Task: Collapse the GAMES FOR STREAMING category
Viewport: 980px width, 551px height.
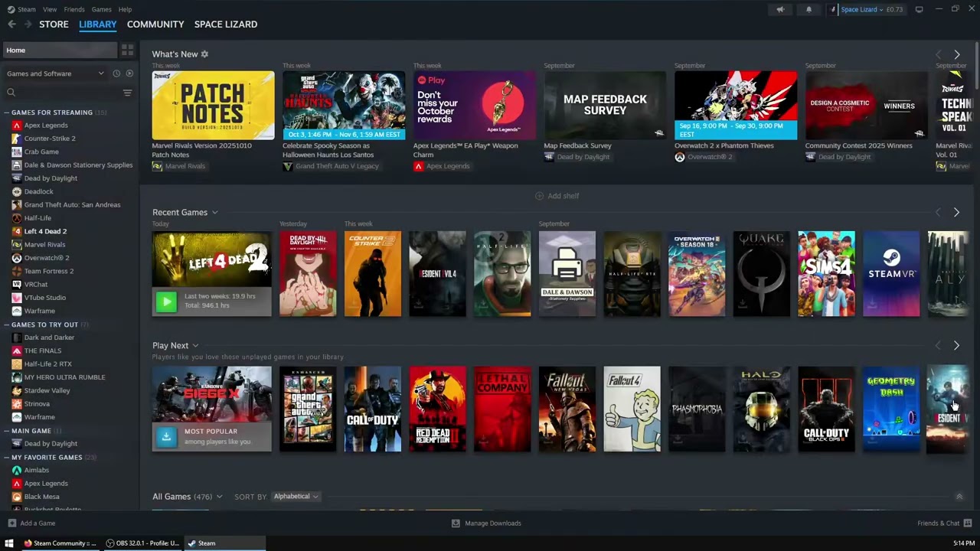Action: (7, 112)
